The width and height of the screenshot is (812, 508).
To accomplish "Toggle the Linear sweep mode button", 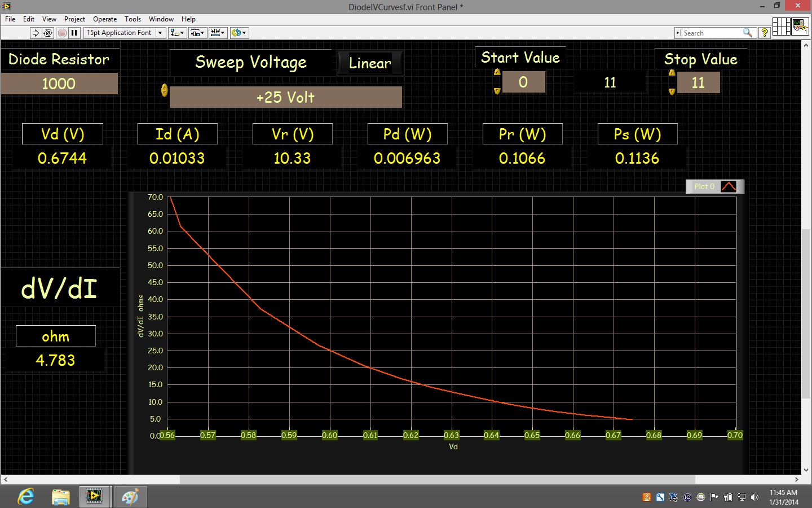I will pos(370,63).
